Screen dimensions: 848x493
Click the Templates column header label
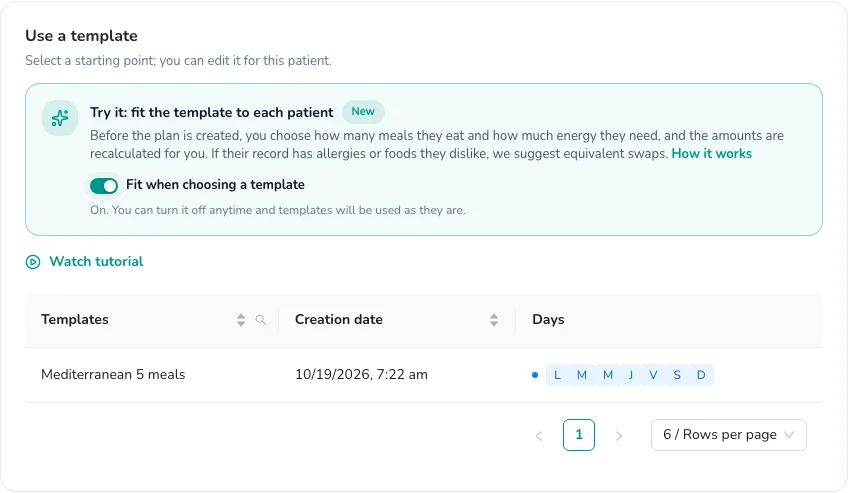tap(75, 319)
